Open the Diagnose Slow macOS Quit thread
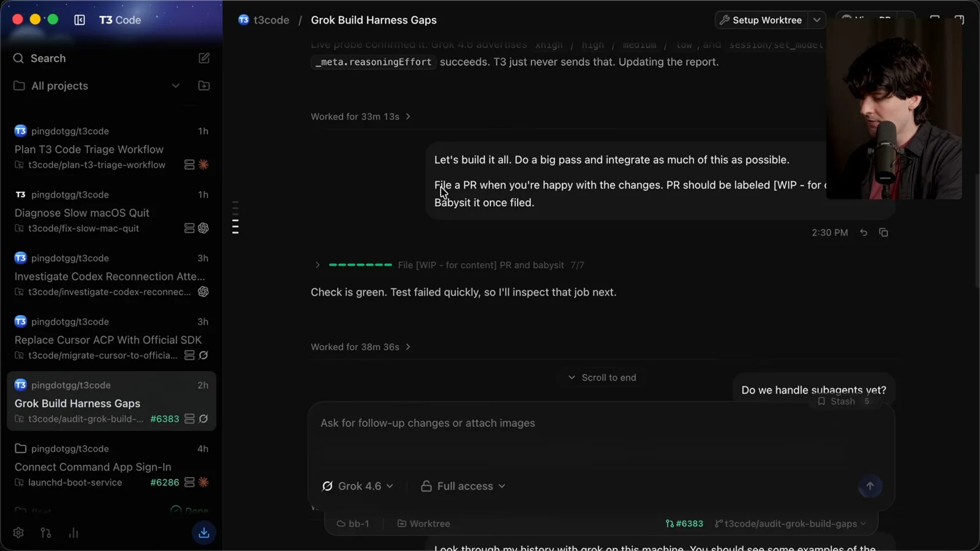The image size is (980, 551). 111,212
